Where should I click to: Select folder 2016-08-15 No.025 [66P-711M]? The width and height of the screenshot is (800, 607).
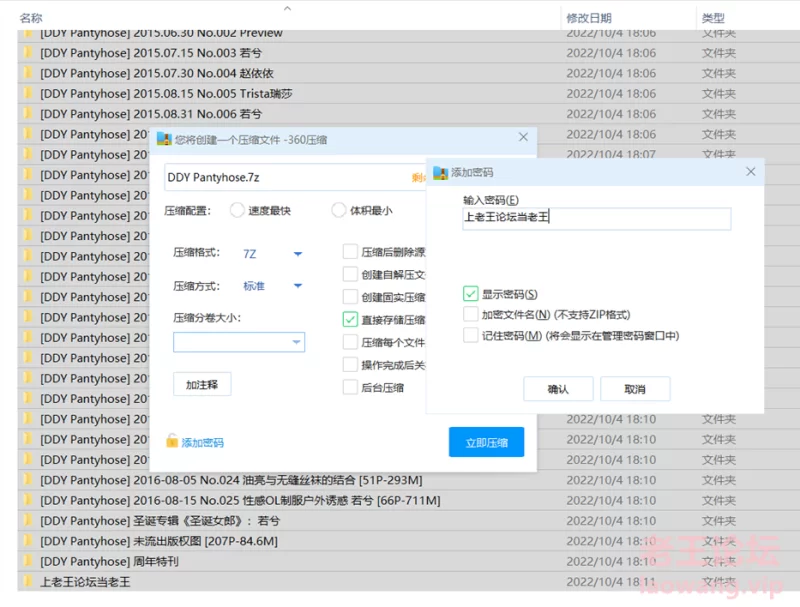(x=240, y=500)
